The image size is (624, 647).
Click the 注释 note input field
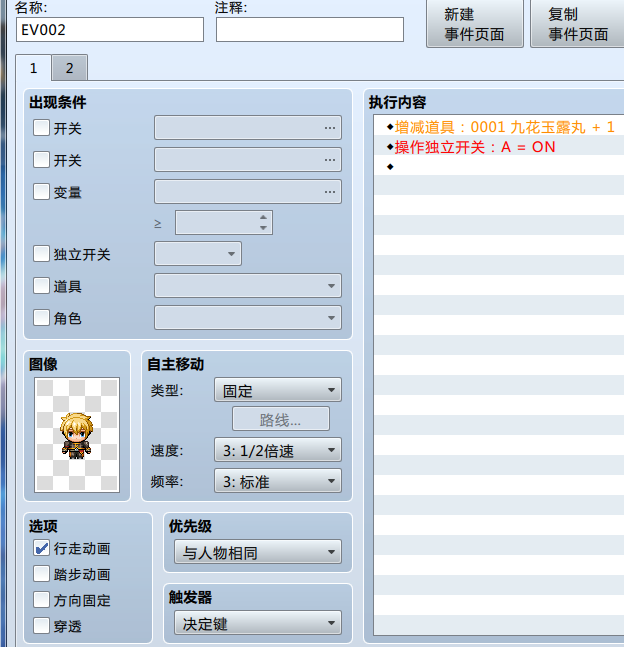[x=310, y=30]
